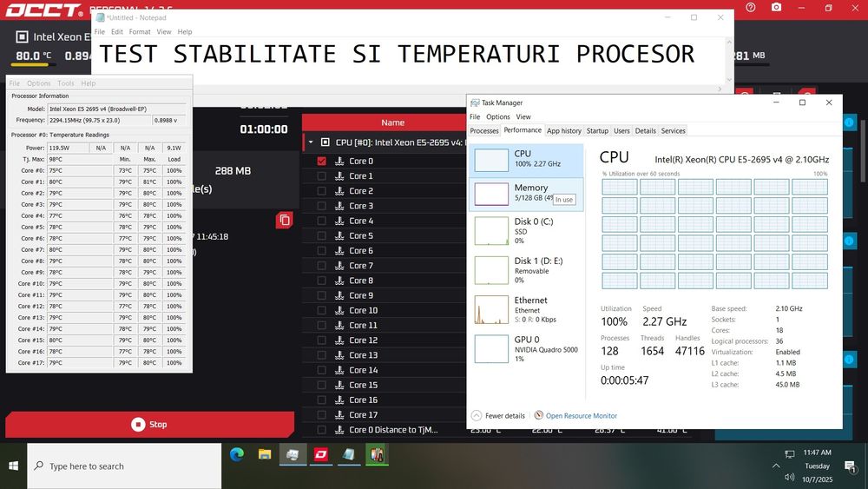This screenshot has width=868, height=489.
Task: Open File Explorer from the taskbar
Action: click(265, 454)
